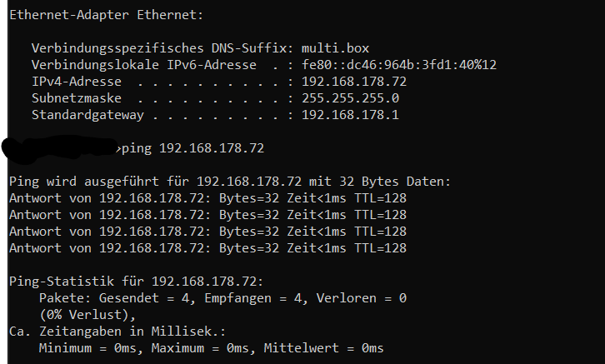605x364 pixels.
Task: Click the last "Antwort von" reply line
Action: 207,248
